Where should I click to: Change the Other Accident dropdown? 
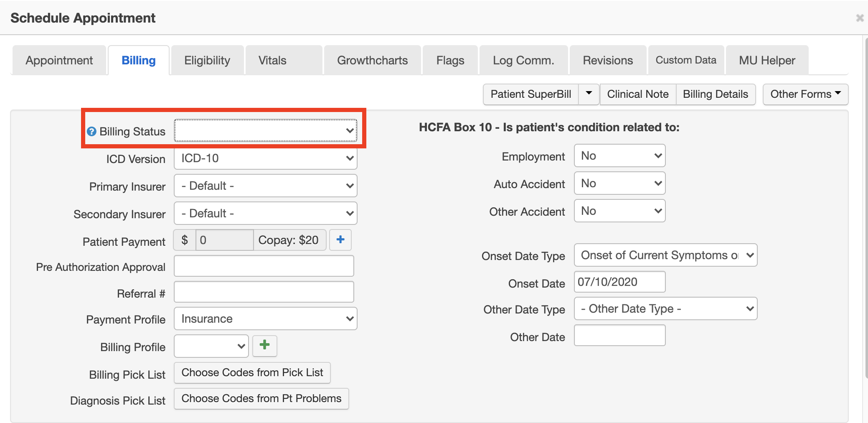(620, 211)
